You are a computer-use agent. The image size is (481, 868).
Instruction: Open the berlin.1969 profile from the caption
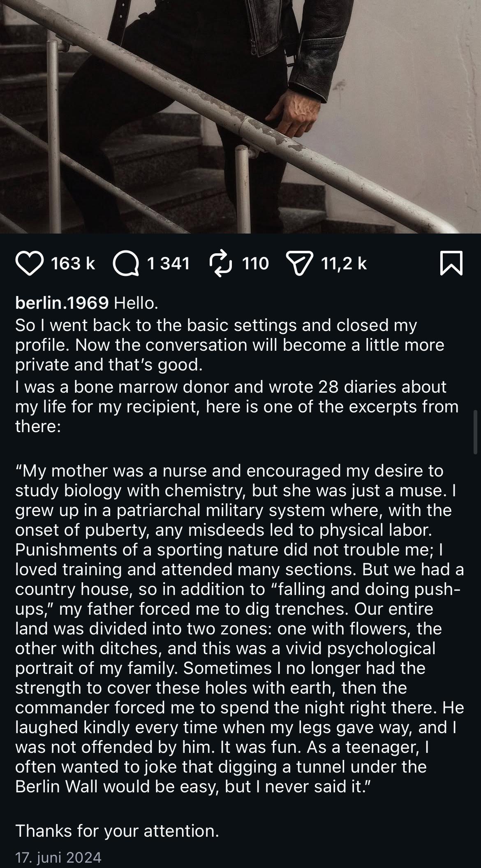(62, 303)
